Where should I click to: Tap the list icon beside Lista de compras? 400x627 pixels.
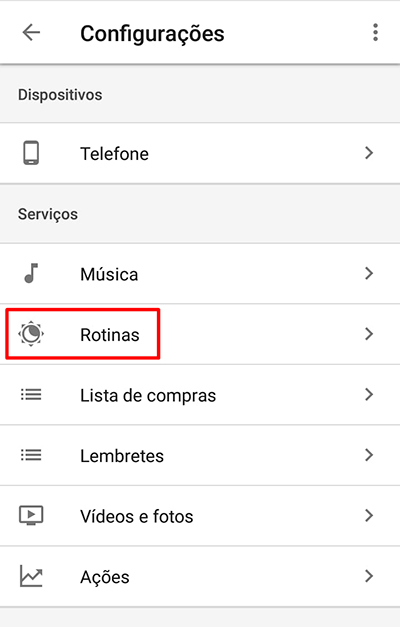click(x=31, y=395)
